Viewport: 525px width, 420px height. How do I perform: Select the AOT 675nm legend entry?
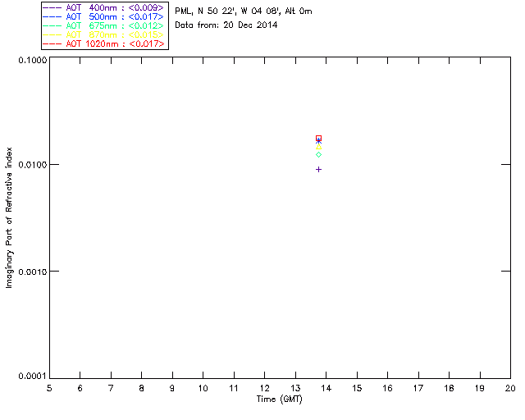(103, 25)
